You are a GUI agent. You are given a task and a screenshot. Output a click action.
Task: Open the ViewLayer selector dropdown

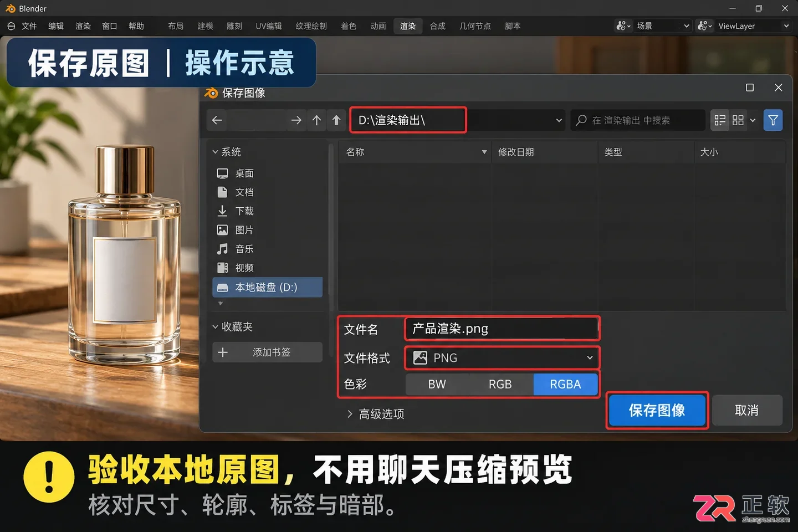753,26
